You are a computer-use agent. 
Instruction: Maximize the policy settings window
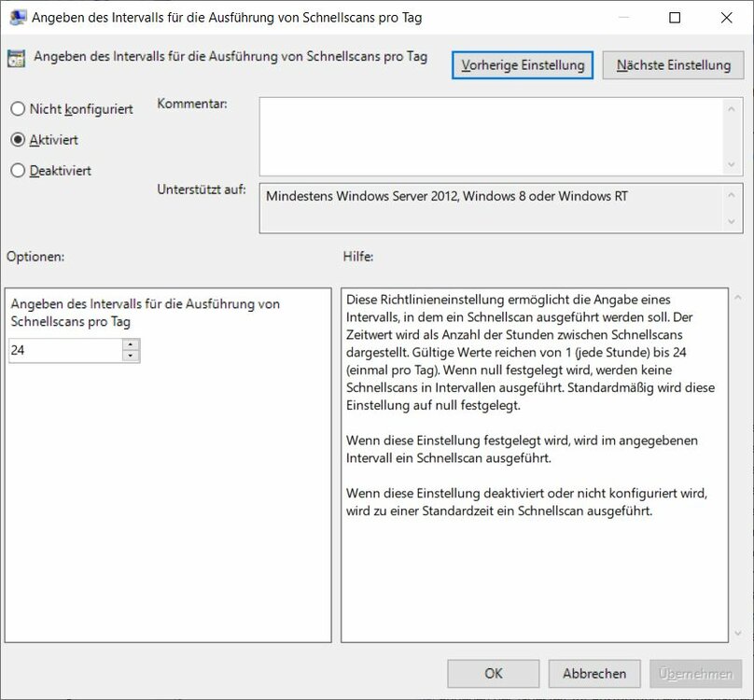(675, 18)
